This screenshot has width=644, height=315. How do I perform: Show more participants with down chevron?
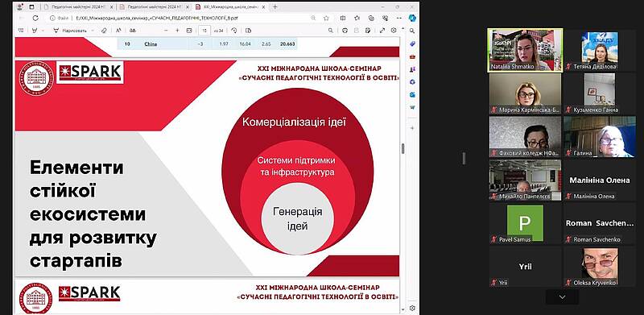(x=562, y=297)
